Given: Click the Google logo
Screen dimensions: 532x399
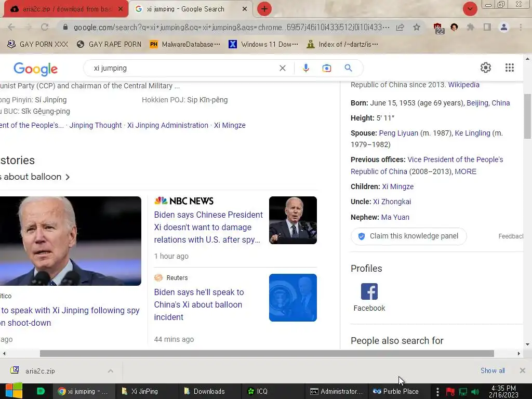Looking at the screenshot, I should tap(36, 69).
